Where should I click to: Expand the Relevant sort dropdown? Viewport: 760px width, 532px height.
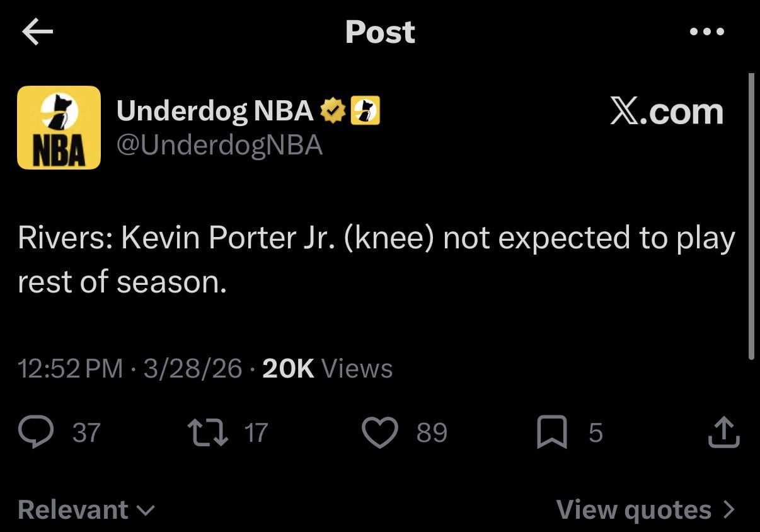[x=86, y=509]
